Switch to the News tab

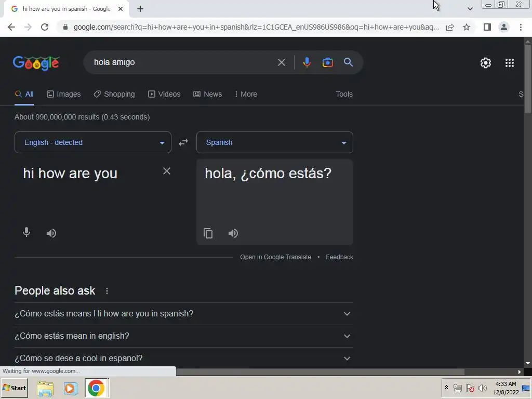[x=208, y=95]
